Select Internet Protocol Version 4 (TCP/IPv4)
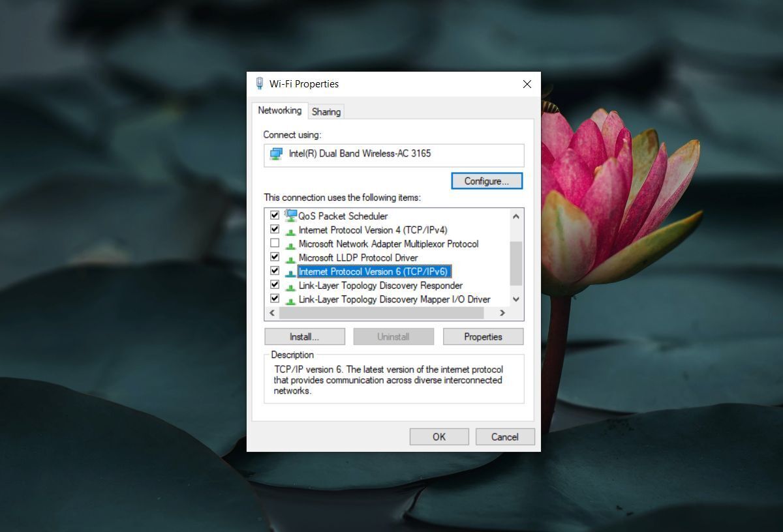The image size is (783, 532). coord(373,230)
